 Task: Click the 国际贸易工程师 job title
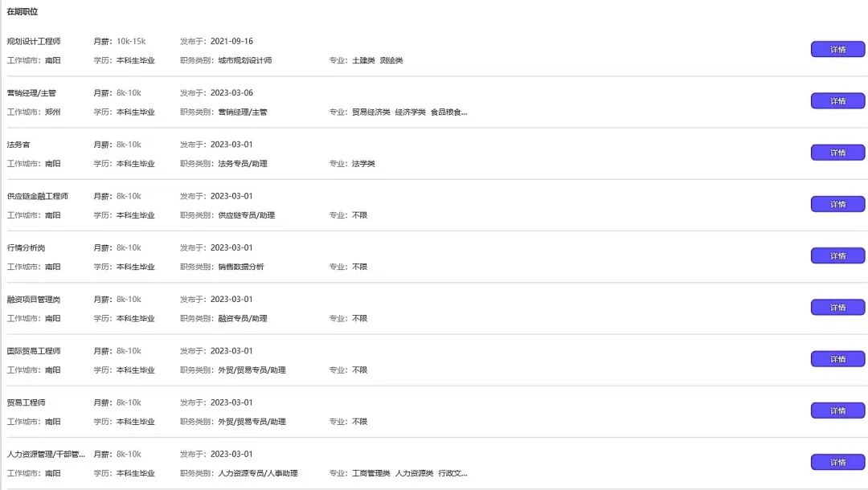pyautogui.click(x=34, y=351)
